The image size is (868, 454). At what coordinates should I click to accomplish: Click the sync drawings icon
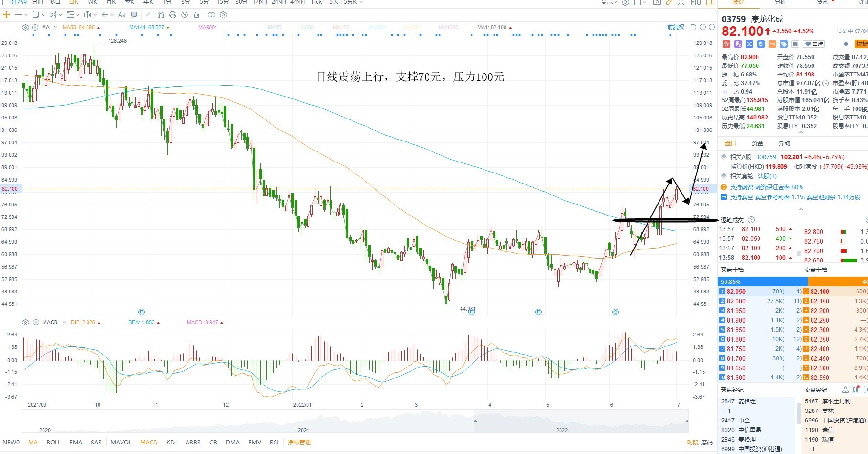(x=173, y=15)
